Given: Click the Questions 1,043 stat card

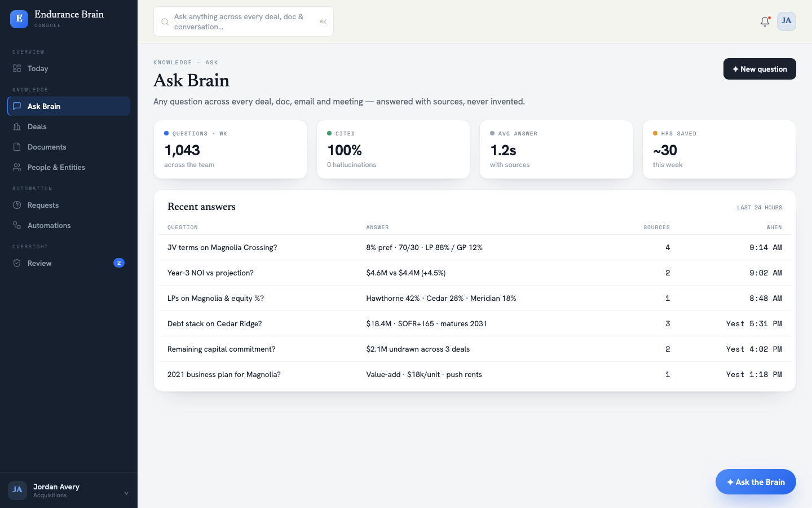Looking at the screenshot, I should [x=230, y=150].
